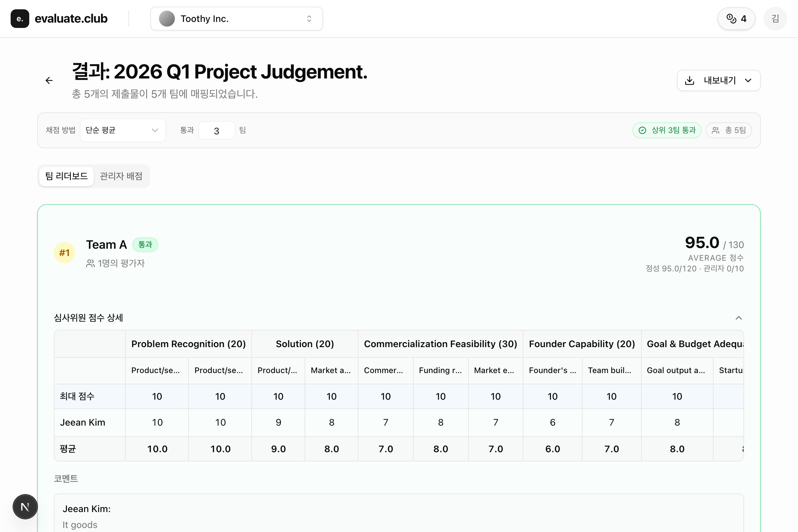
Task: Switch to the 관리자 배점 tab
Action: pos(121,176)
